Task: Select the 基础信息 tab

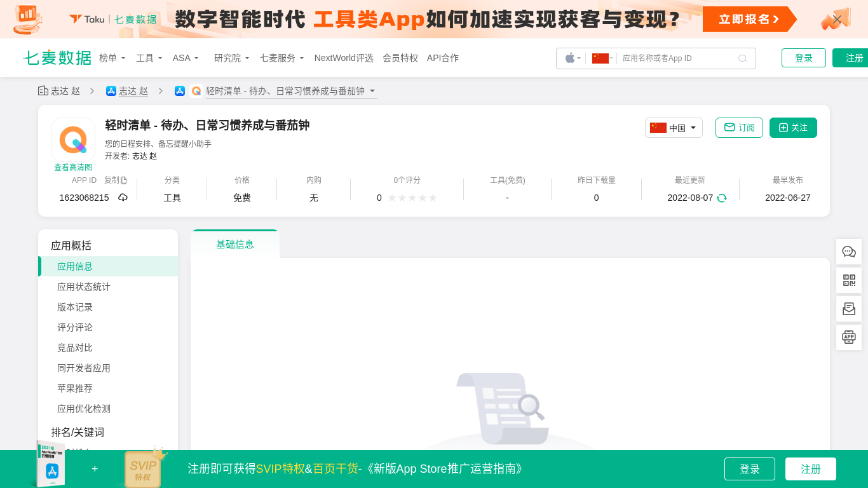Action: [x=235, y=244]
